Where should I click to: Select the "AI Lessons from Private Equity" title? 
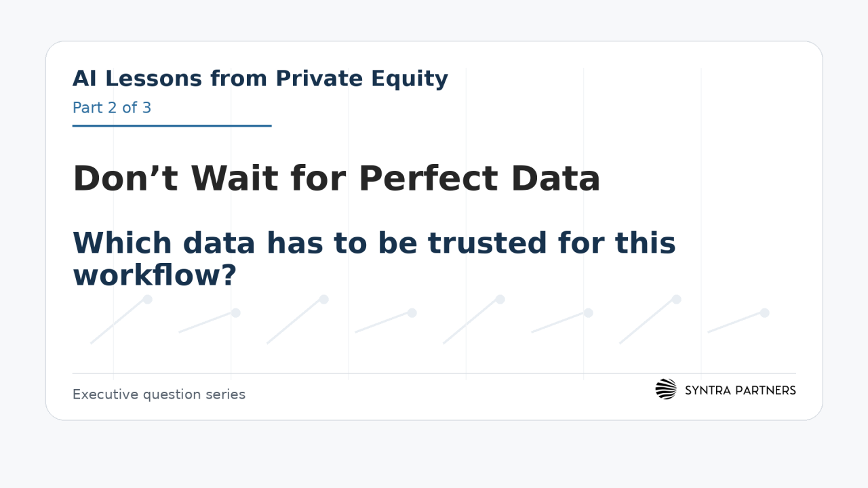click(260, 79)
